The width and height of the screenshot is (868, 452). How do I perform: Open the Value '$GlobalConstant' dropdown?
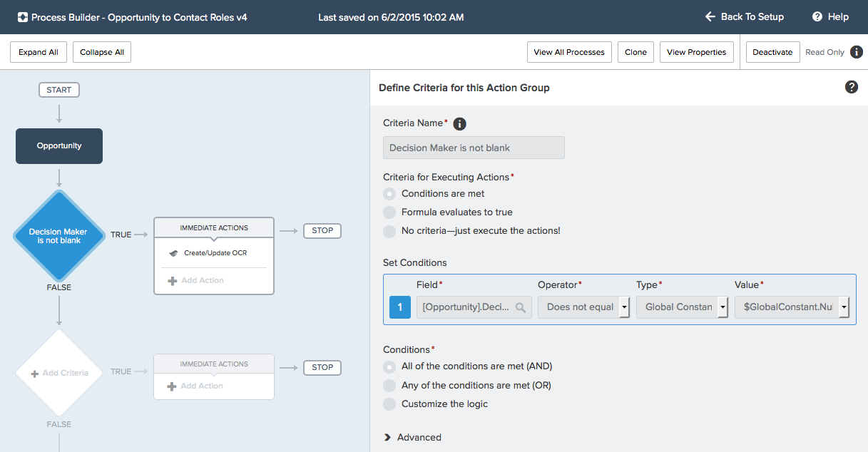792,307
